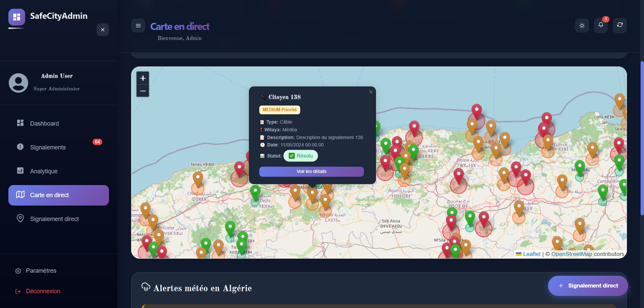Click the Citoyen 138 popup title

tap(285, 97)
